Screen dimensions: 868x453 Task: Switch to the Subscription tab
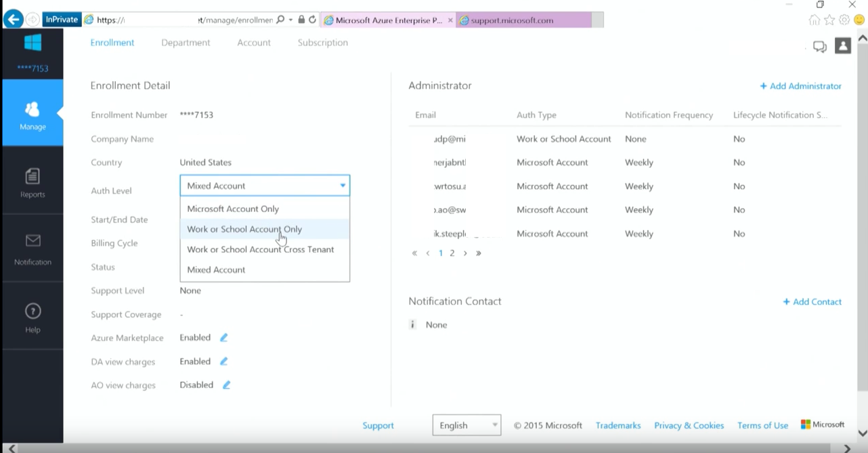(323, 43)
